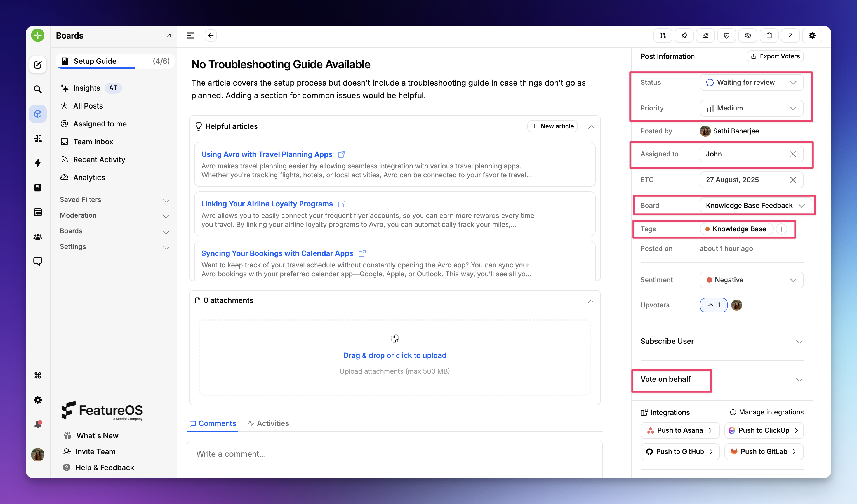Open the keyboard shortcuts command icon
The width and height of the screenshot is (857, 504).
[37, 375]
